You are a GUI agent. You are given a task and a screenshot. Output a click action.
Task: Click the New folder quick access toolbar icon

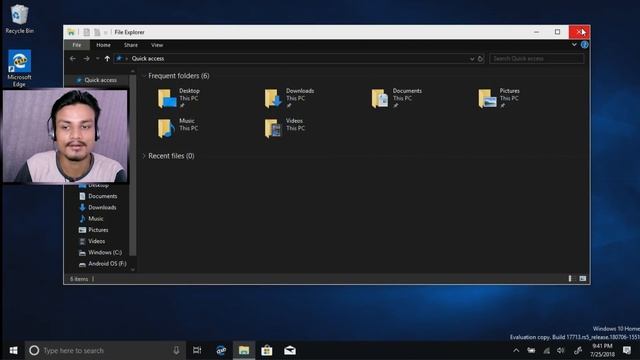click(x=97, y=32)
